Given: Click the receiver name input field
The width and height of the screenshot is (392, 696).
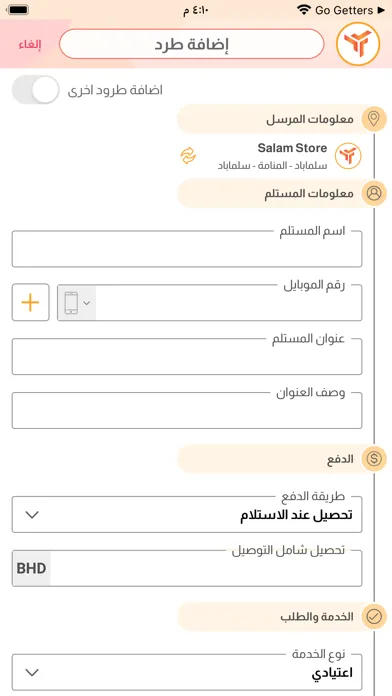Looking at the screenshot, I should [187, 249].
